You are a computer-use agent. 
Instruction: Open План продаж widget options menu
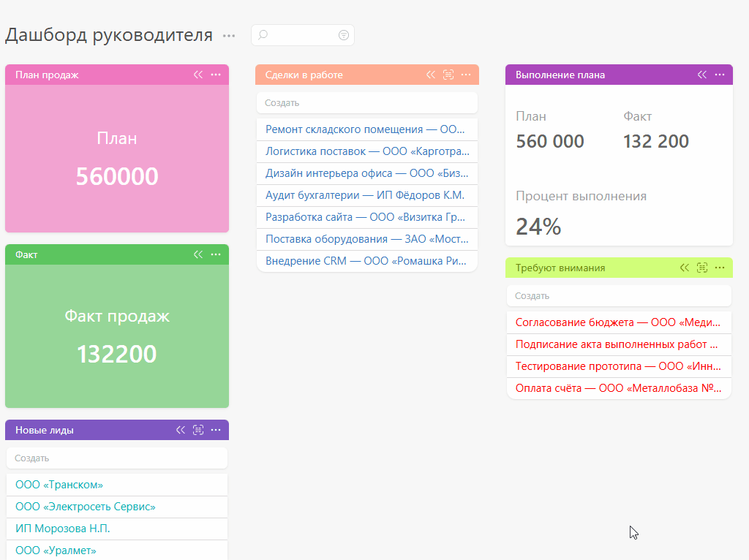tap(216, 75)
